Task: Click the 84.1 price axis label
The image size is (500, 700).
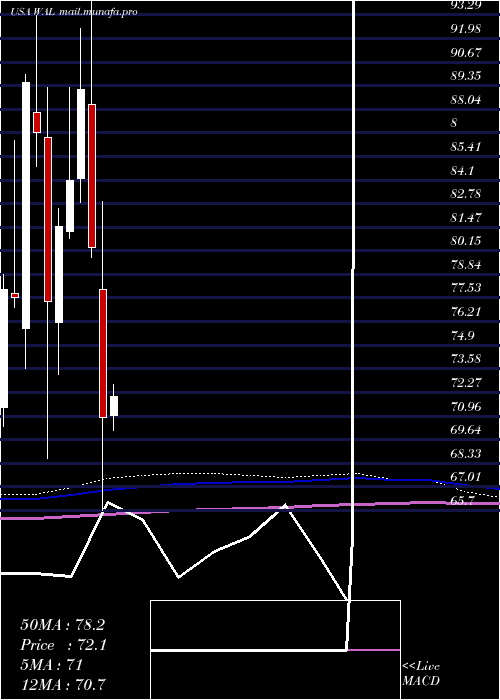Action: click(462, 170)
